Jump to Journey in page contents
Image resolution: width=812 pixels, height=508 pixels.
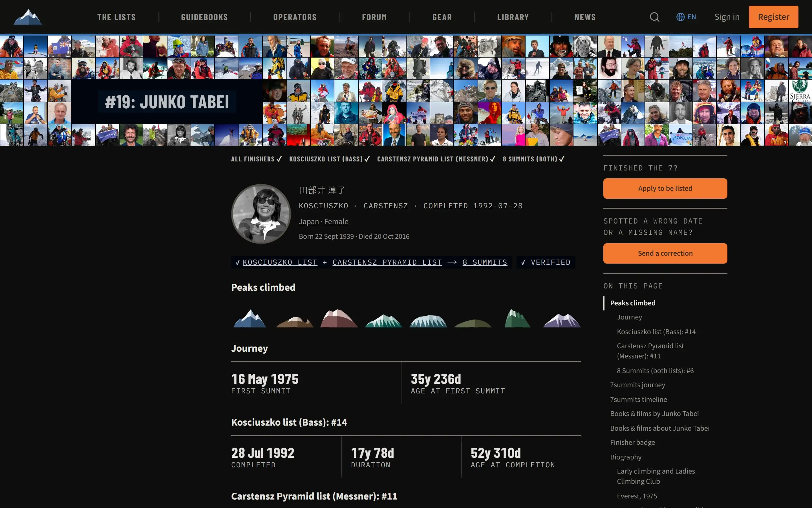[x=629, y=317]
